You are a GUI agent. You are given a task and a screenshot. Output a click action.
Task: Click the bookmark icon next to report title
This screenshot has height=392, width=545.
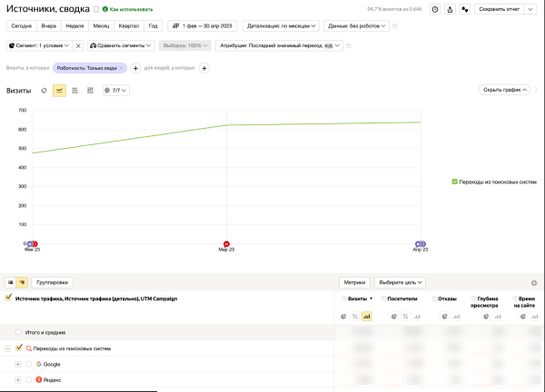coord(96,9)
